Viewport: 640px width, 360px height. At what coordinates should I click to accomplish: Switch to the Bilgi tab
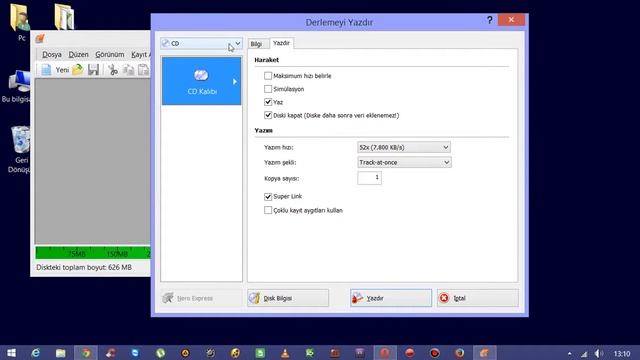click(x=256, y=44)
